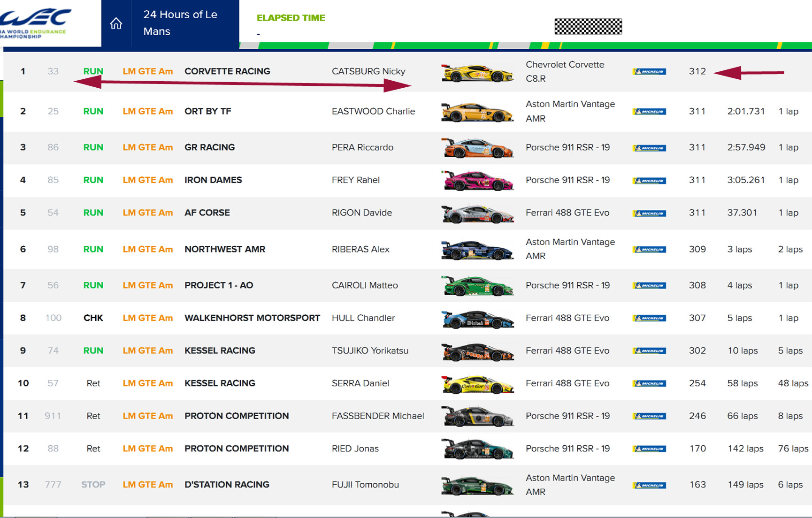Select the CORVETTE RACING team name
812x518 pixels.
pyautogui.click(x=227, y=71)
